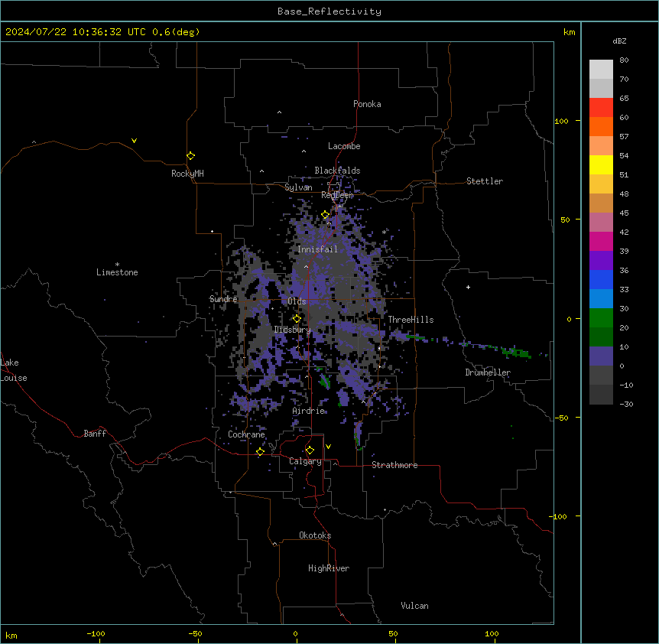
Task: Click the white plus marker north of Drumheller
Action: [x=468, y=287]
